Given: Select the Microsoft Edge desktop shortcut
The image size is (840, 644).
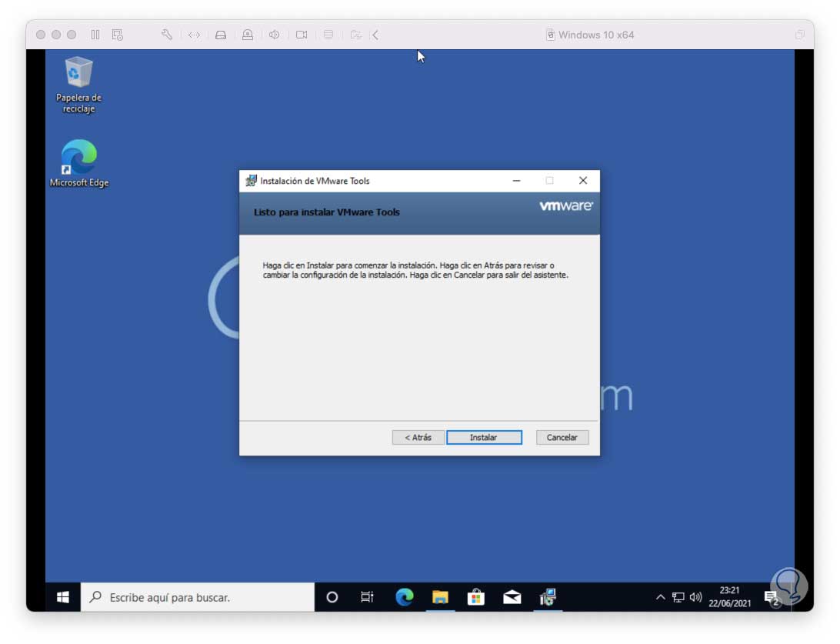Looking at the screenshot, I should point(78,163).
